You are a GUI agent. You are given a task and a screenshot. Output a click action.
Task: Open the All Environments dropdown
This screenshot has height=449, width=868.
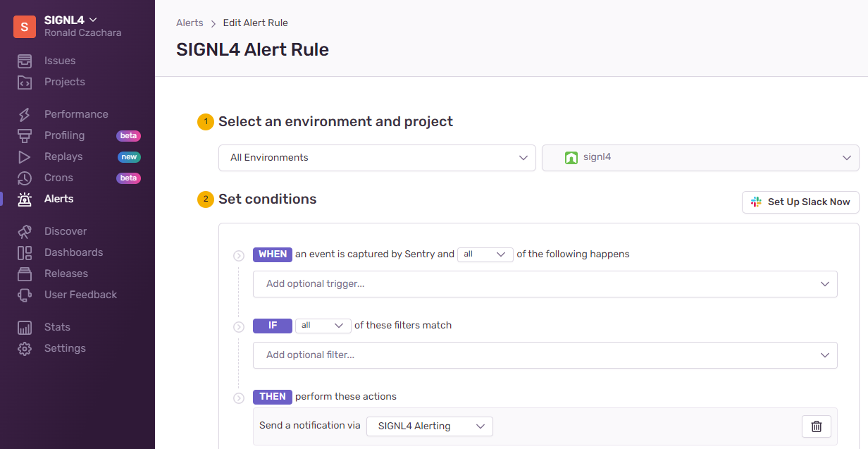(x=378, y=158)
